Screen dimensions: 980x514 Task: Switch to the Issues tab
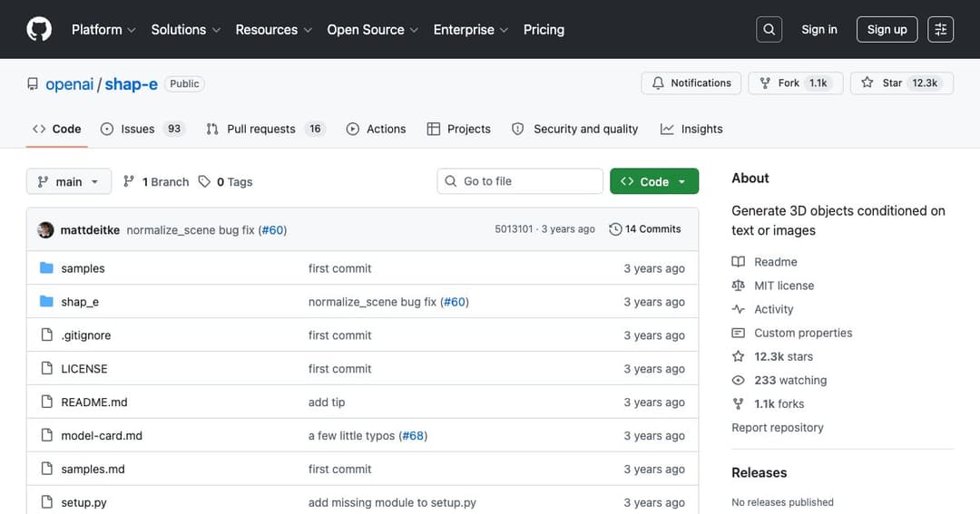click(143, 129)
